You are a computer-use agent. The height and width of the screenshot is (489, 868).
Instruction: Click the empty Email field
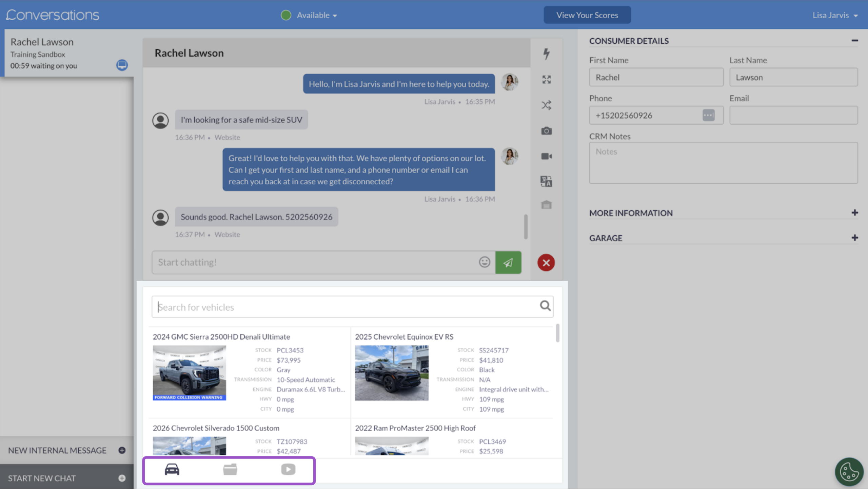click(794, 115)
